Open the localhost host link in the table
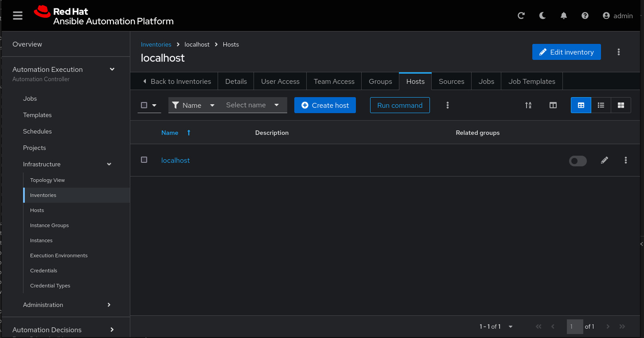The height and width of the screenshot is (338, 644). tap(176, 160)
